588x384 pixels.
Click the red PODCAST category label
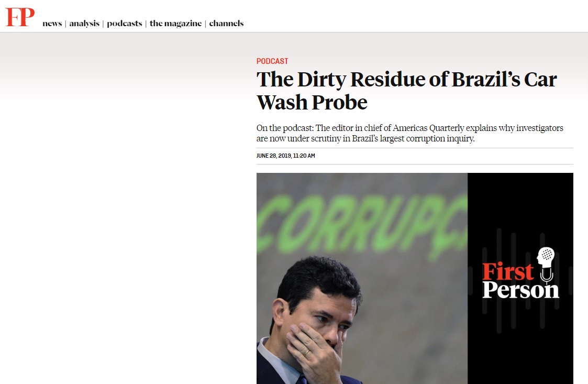272,61
